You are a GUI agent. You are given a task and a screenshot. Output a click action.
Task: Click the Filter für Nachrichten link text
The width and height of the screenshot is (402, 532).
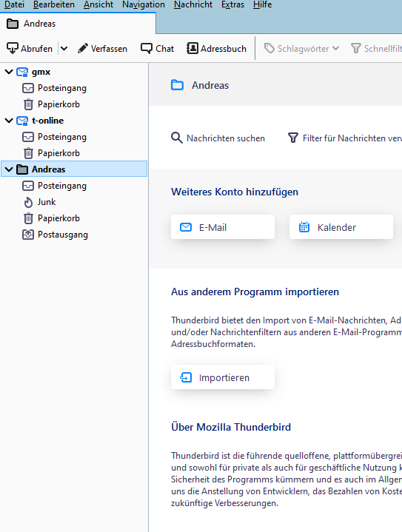pyautogui.click(x=352, y=138)
